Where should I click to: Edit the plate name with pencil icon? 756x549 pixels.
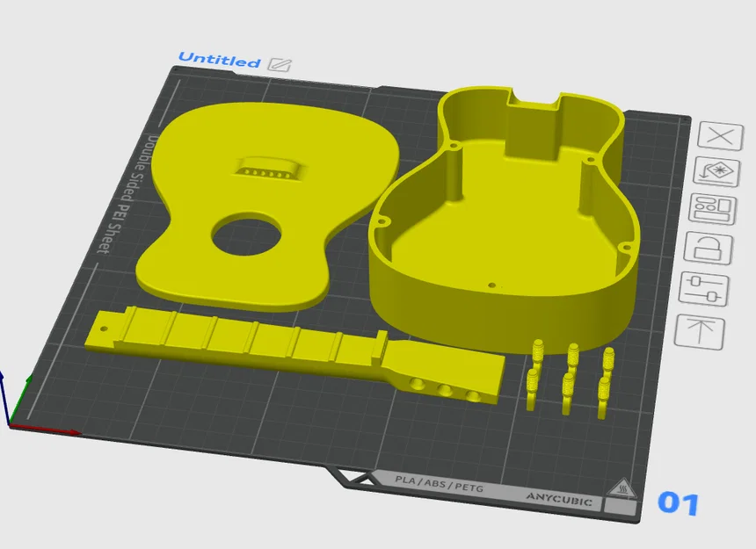pos(280,64)
